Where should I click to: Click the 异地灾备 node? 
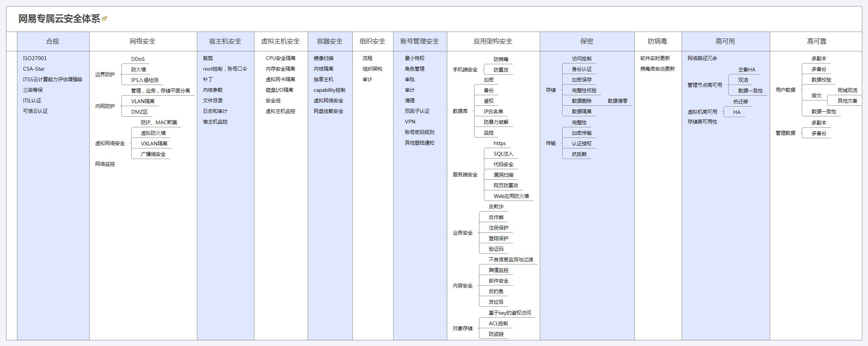pos(848,101)
